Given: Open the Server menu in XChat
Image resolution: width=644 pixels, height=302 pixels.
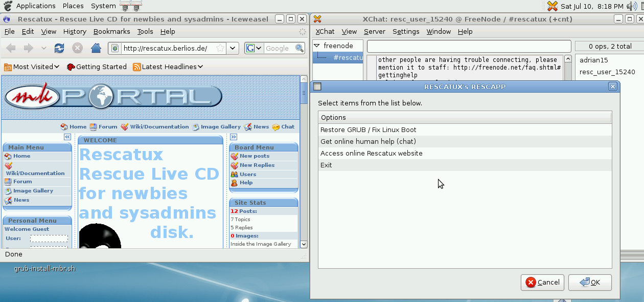Looking at the screenshot, I should [x=374, y=32].
